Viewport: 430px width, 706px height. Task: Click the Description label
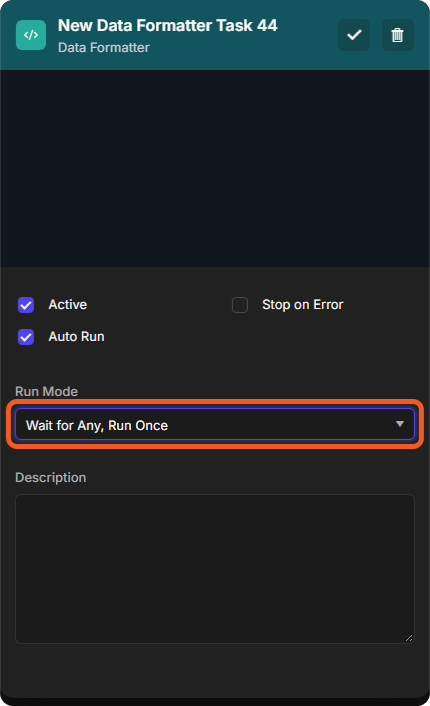pyautogui.click(x=50, y=477)
